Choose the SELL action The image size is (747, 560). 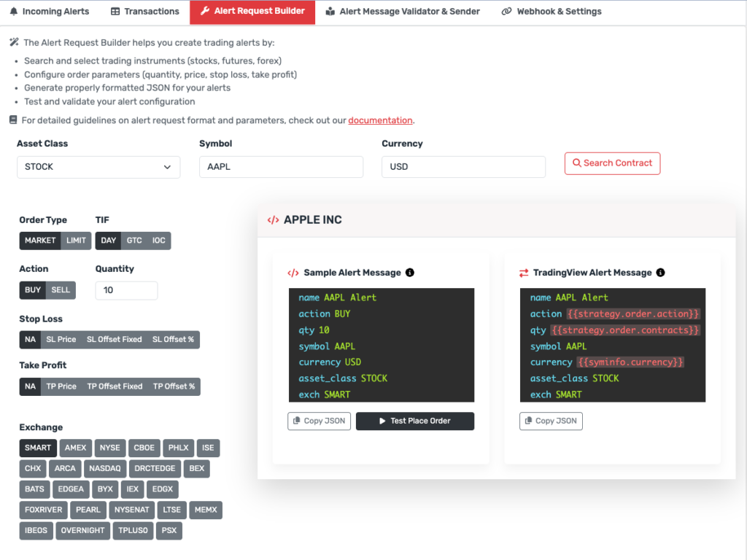[x=61, y=290]
